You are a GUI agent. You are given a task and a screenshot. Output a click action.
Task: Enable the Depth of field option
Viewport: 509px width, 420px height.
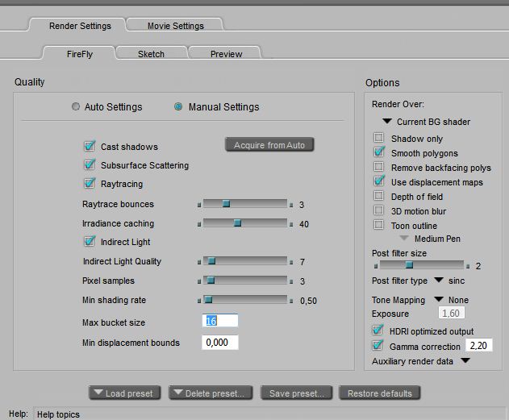tap(379, 197)
